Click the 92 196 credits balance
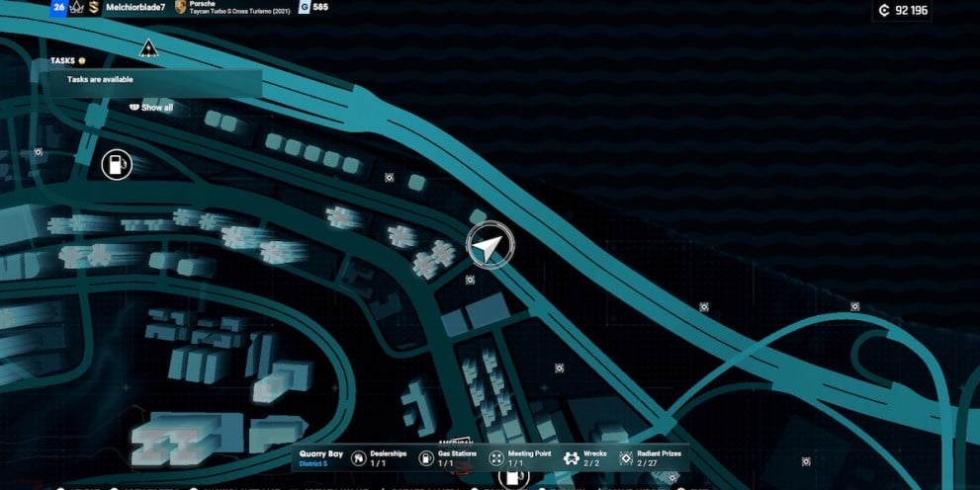The height and width of the screenshot is (490, 980). tap(911, 11)
